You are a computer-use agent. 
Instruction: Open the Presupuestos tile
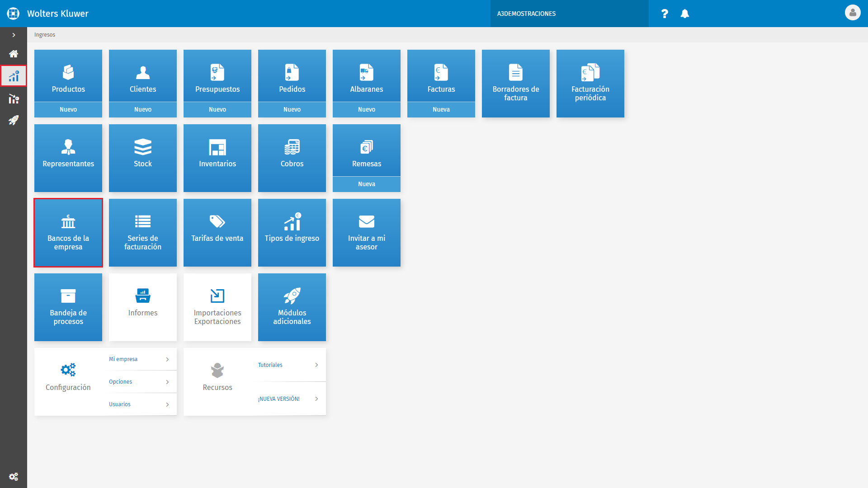tap(217, 76)
